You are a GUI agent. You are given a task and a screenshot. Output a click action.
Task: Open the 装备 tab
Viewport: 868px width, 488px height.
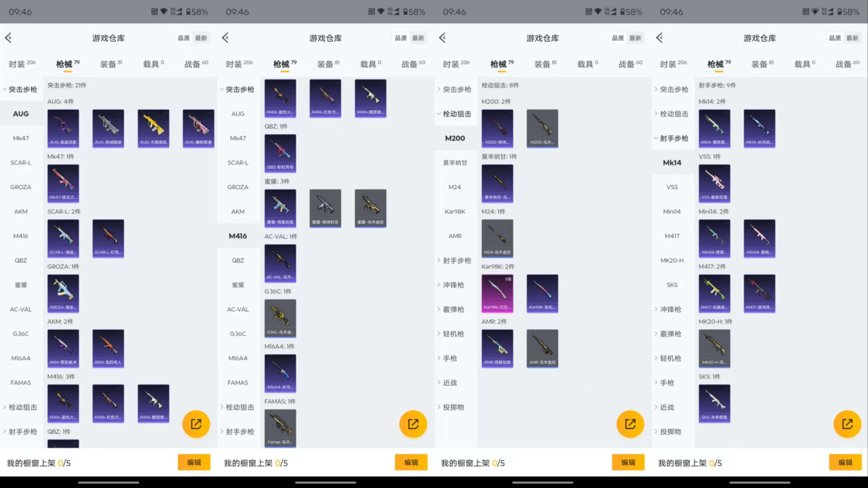(109, 64)
